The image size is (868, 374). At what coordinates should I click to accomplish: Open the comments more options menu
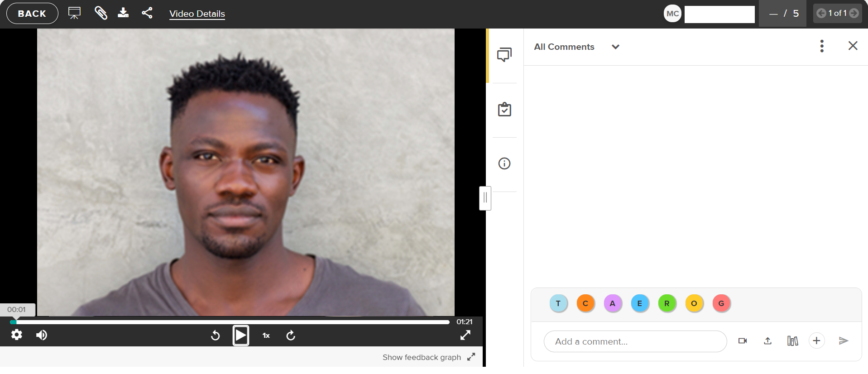[x=822, y=46]
